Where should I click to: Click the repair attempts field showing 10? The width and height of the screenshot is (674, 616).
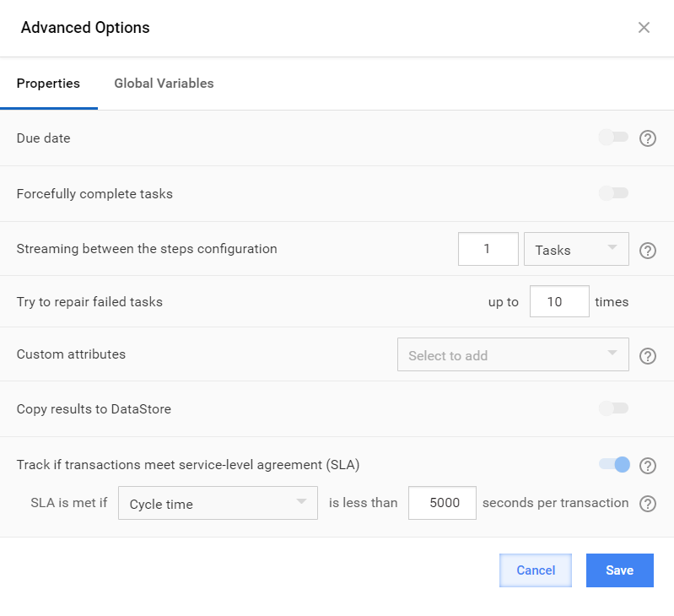(x=559, y=301)
